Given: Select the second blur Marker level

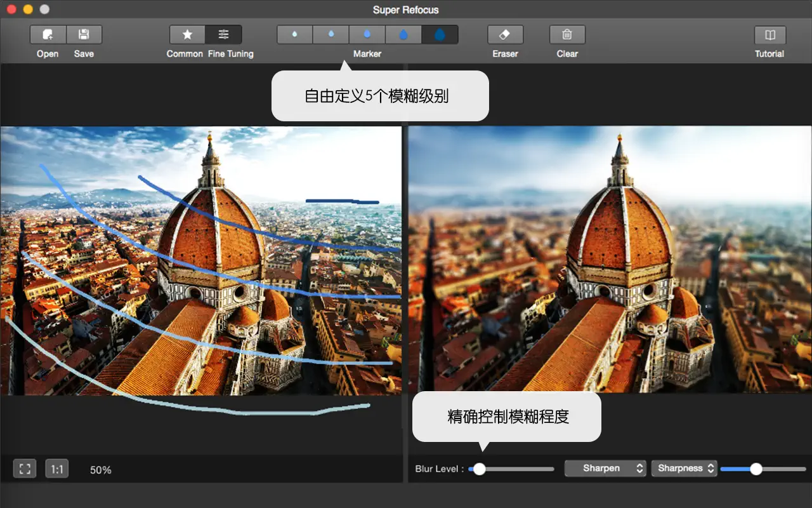Looking at the screenshot, I should tap(331, 34).
